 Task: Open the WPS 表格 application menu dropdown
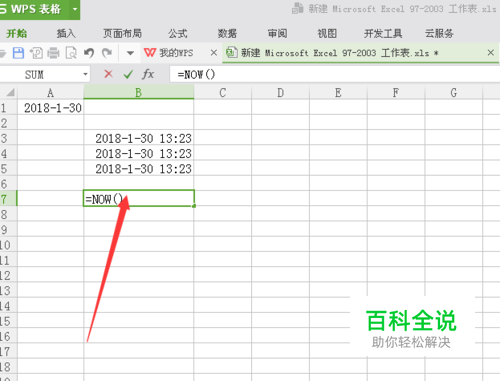tap(75, 9)
